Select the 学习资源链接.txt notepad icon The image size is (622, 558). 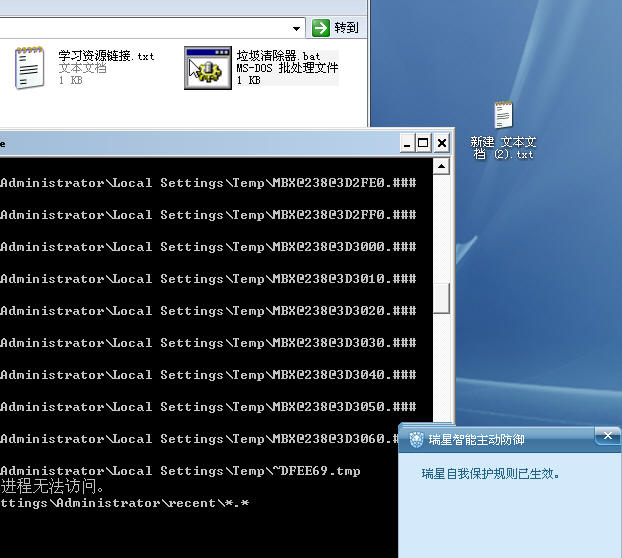pos(29,68)
